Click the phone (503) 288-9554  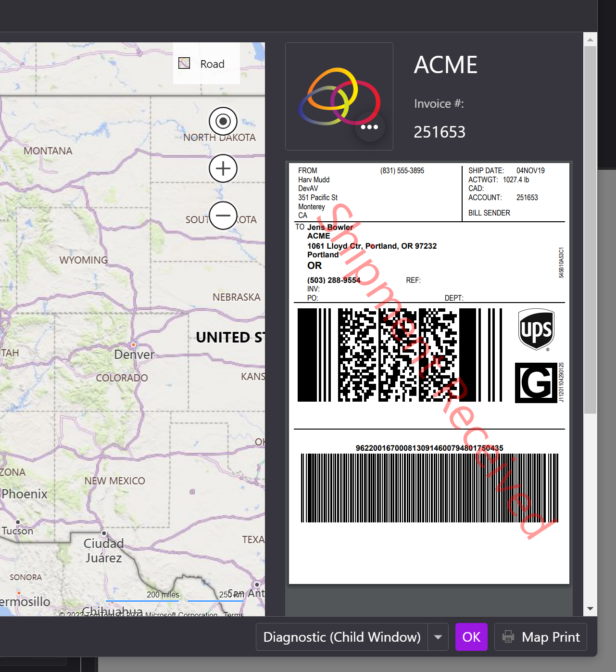pyautogui.click(x=334, y=280)
